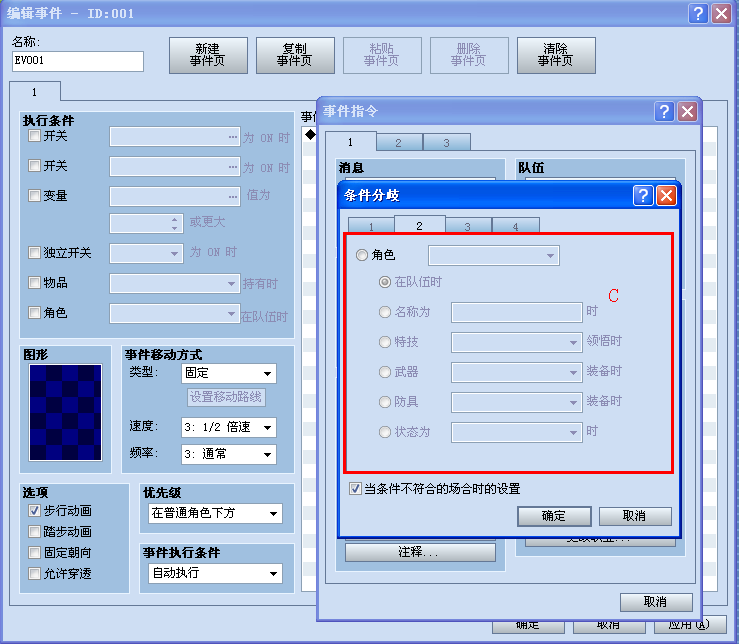The height and width of the screenshot is (644, 739).
Task: Open the 物品 dropdown in 执行条件
Action: pos(175,283)
